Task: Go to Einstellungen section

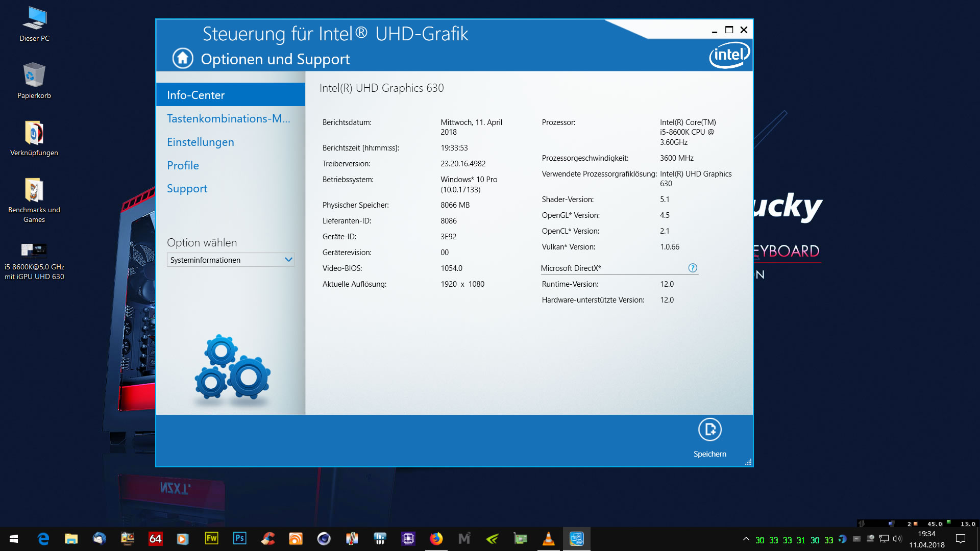Action: coord(201,142)
